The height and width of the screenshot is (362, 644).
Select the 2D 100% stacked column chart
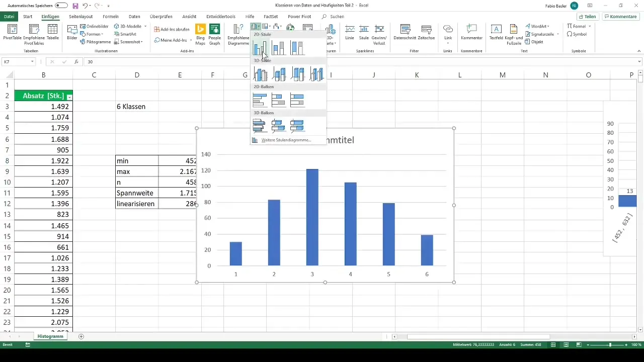pos(297,48)
